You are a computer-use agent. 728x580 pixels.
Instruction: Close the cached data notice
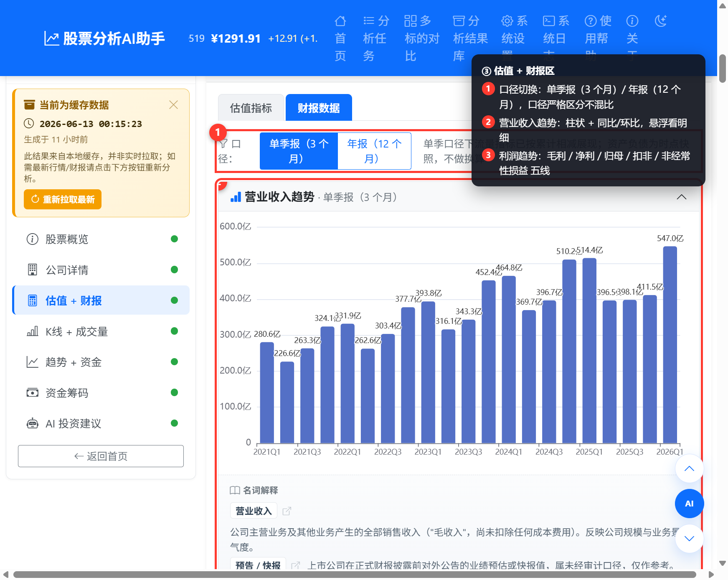(x=174, y=104)
